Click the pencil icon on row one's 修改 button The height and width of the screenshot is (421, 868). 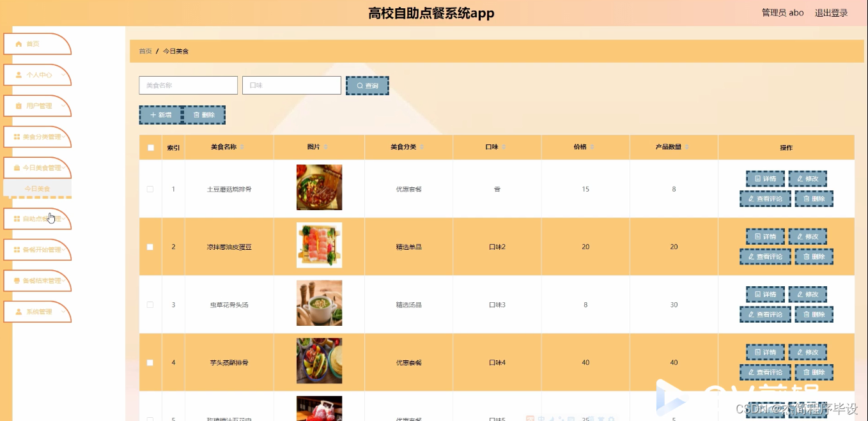800,178
